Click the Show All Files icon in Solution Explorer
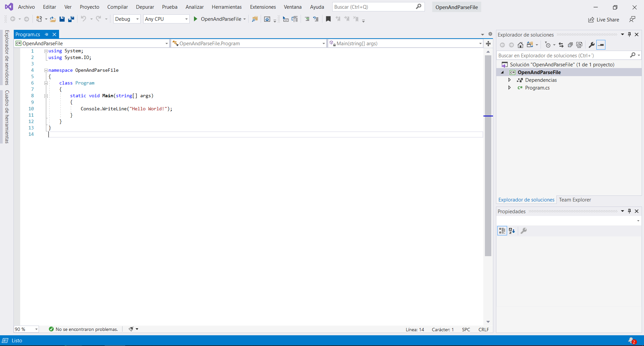644x346 pixels. pos(579,45)
